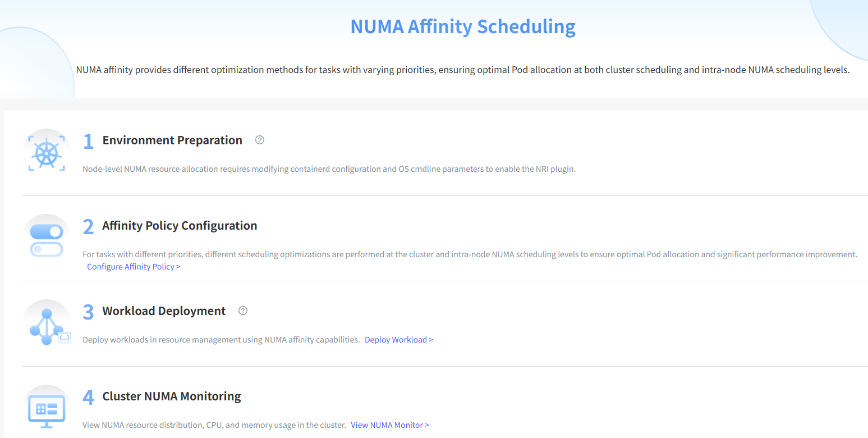Click step number 1 label

pyautogui.click(x=88, y=141)
